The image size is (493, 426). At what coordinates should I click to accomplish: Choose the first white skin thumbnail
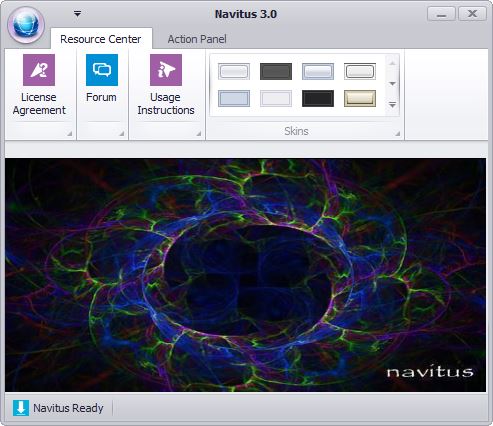(x=234, y=71)
